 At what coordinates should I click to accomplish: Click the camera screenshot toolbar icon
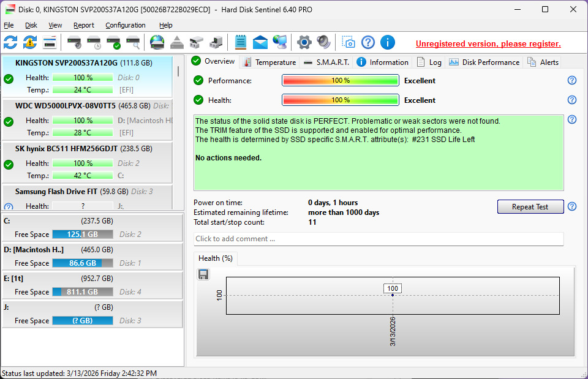coord(349,42)
